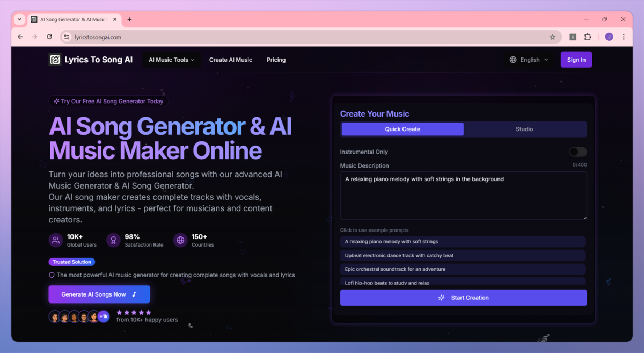Click the Lyrics To Song AI logo icon
The width and height of the screenshot is (644, 353).
(55, 60)
